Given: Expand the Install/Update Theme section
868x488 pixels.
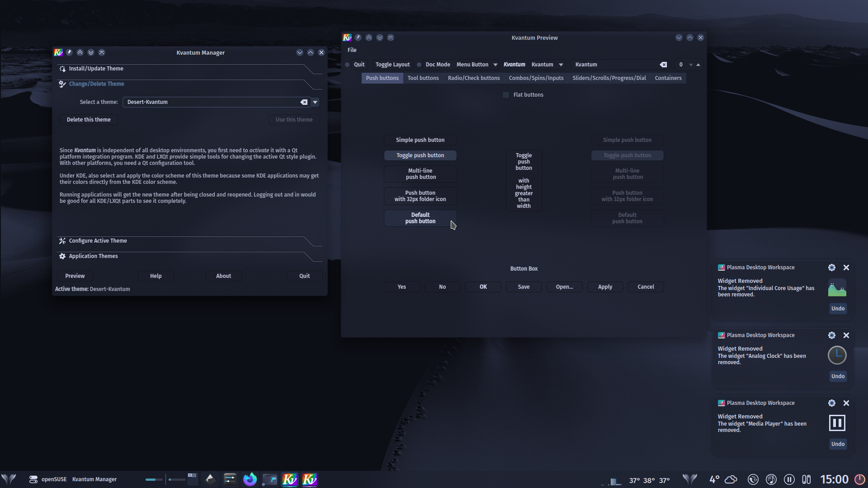Looking at the screenshot, I should (189, 69).
